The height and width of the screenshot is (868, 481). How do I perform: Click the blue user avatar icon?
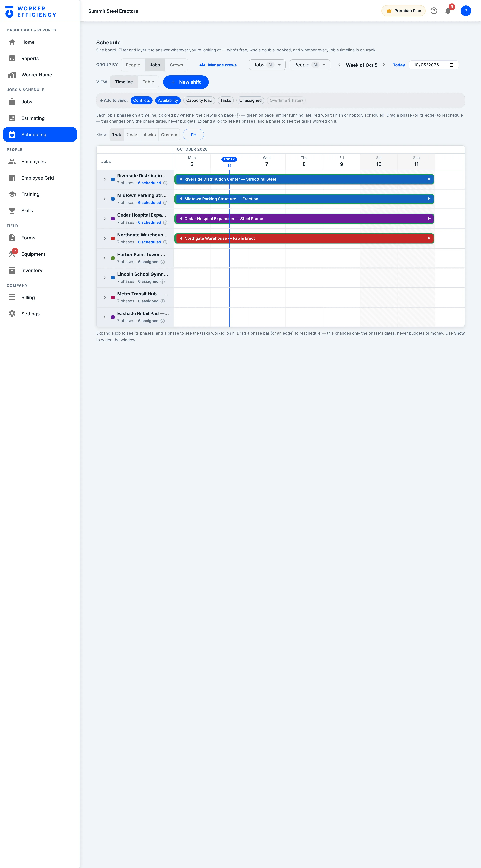point(465,11)
